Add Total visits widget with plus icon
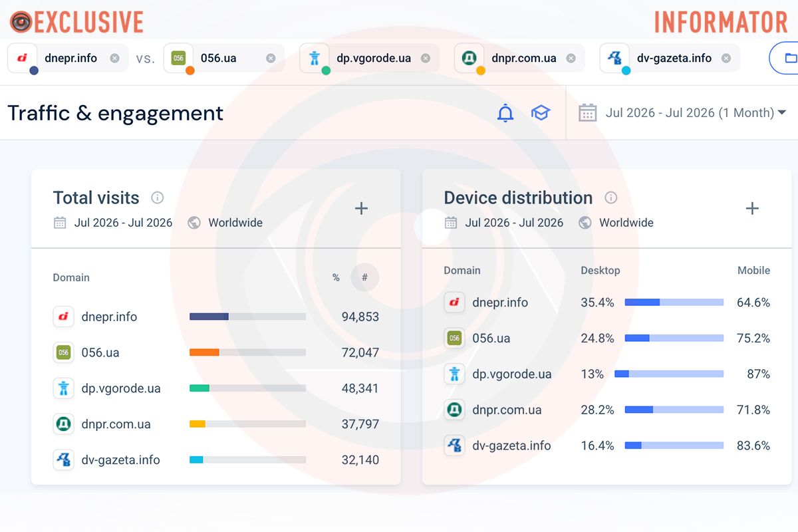The height and width of the screenshot is (532, 798). coord(361,209)
